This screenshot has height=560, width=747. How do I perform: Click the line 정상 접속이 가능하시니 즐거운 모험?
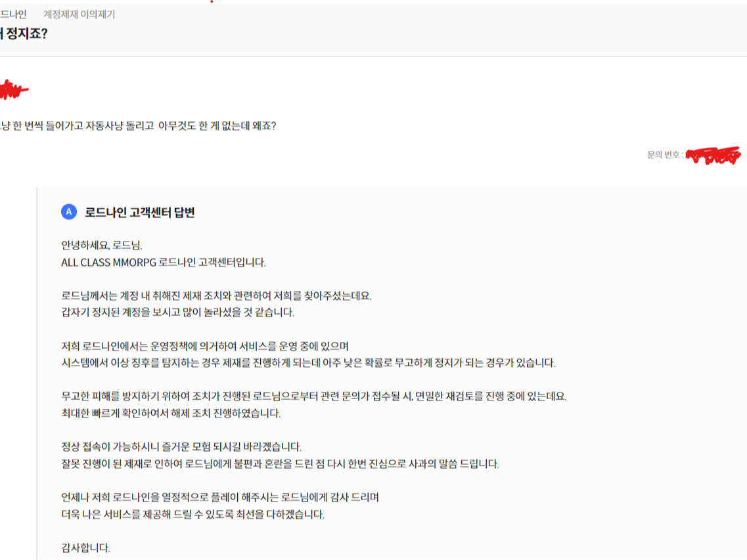(x=181, y=446)
